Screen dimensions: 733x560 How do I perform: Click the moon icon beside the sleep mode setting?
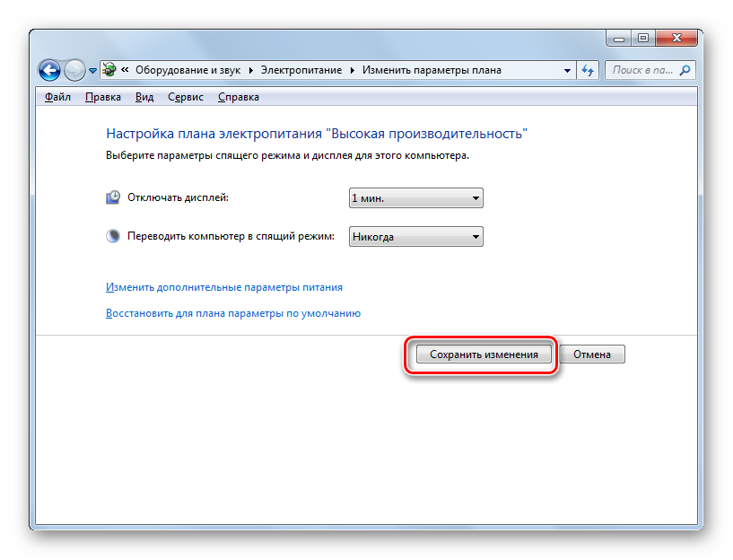(x=113, y=237)
